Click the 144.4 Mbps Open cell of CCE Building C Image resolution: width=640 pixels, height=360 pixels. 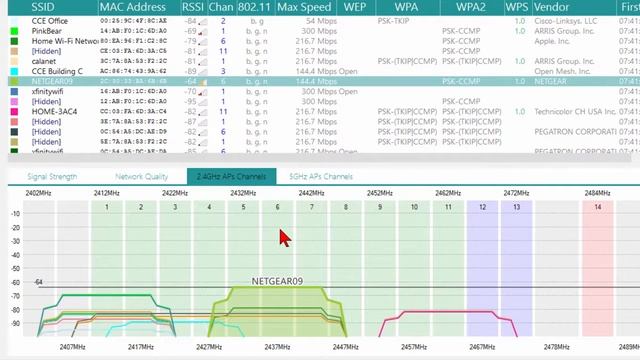326,71
